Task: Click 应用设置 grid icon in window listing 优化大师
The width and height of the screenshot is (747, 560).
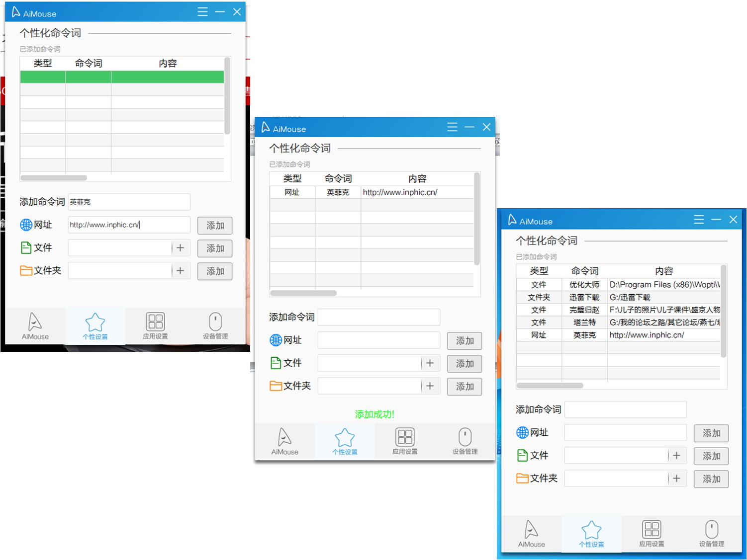Action: tap(651, 533)
